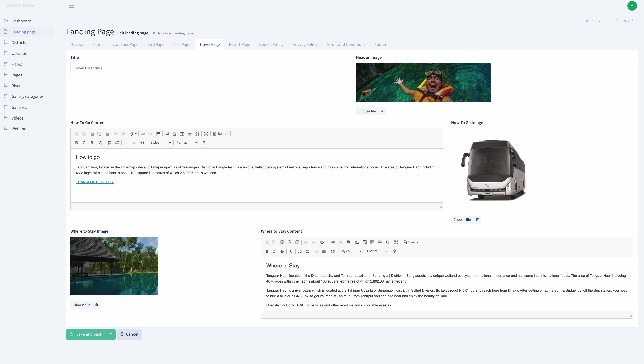Toggle the hamburger sidebar menu

[71, 6]
